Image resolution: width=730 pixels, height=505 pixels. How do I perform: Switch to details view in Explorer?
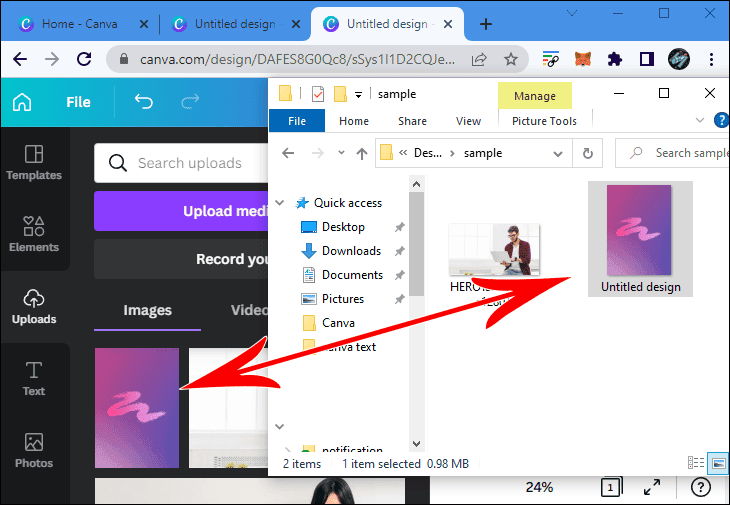pos(696,463)
